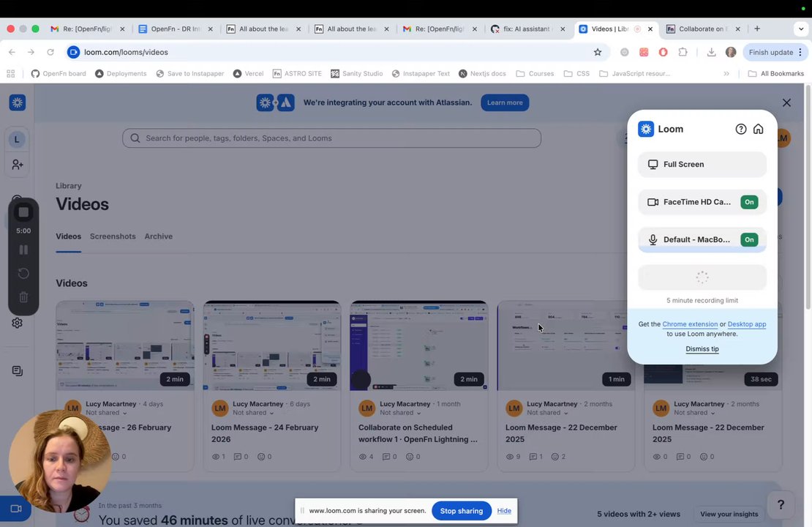Image resolution: width=812 pixels, height=527 pixels.
Task: Open Sanity Studio bookmark
Action: pyautogui.click(x=357, y=74)
